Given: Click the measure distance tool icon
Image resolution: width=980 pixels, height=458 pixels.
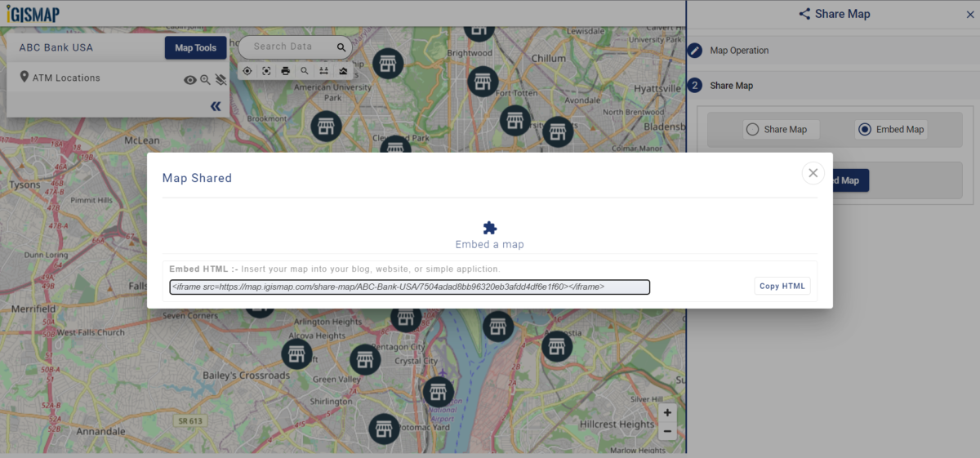Looking at the screenshot, I should tap(323, 71).
